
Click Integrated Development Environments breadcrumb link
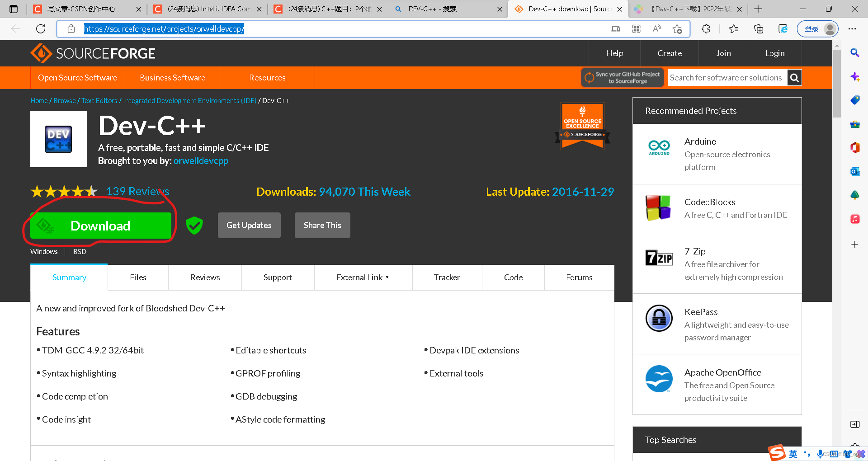190,101
